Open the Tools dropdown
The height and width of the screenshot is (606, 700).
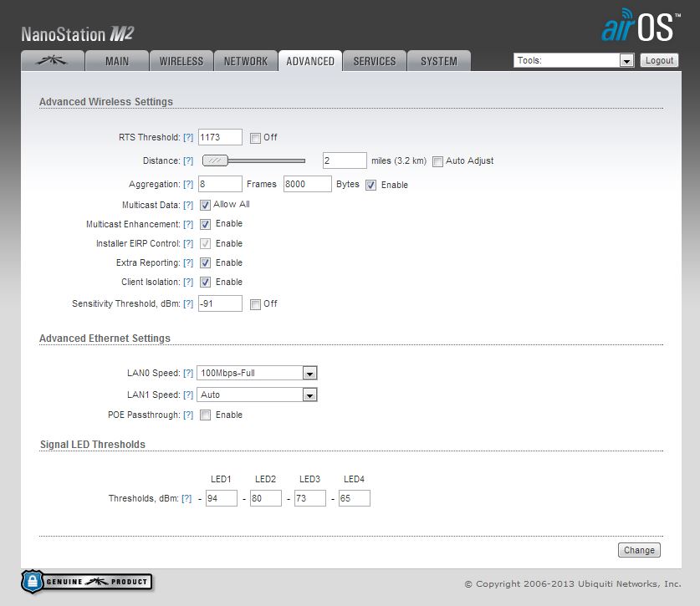coord(574,60)
